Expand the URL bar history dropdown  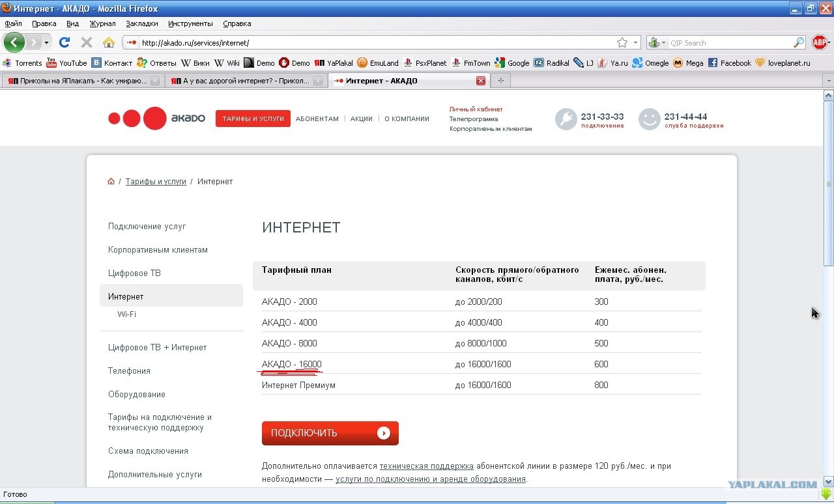637,42
